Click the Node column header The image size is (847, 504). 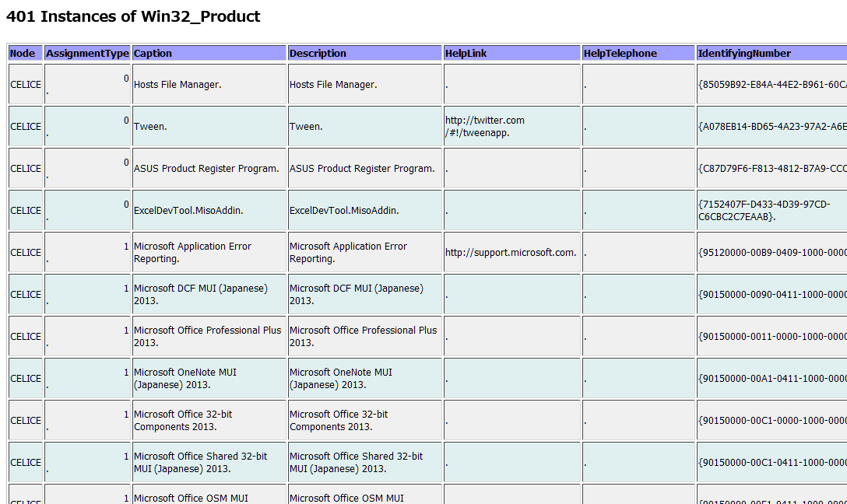23,54
